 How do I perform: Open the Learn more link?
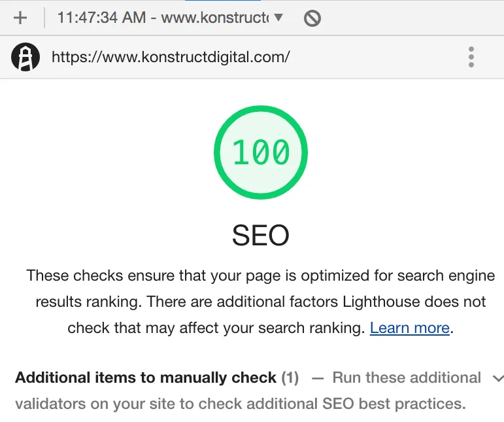(x=409, y=328)
